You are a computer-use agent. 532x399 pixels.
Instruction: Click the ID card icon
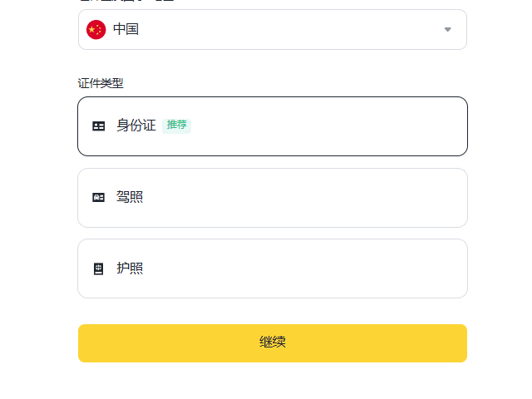click(x=99, y=126)
